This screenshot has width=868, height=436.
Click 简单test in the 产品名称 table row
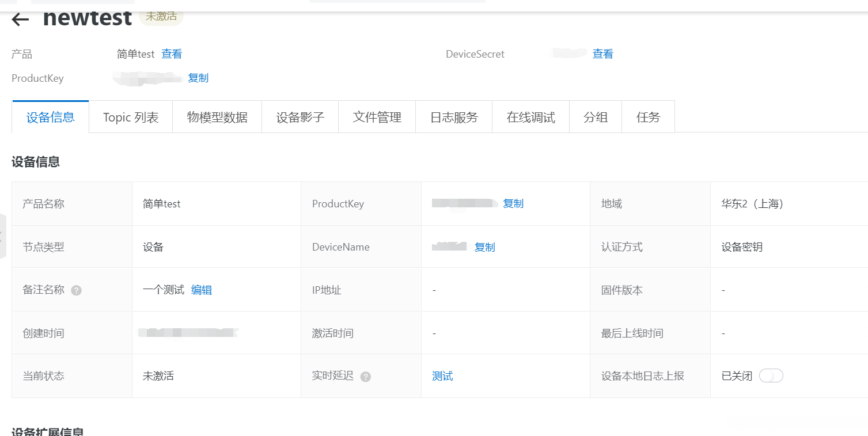162,204
